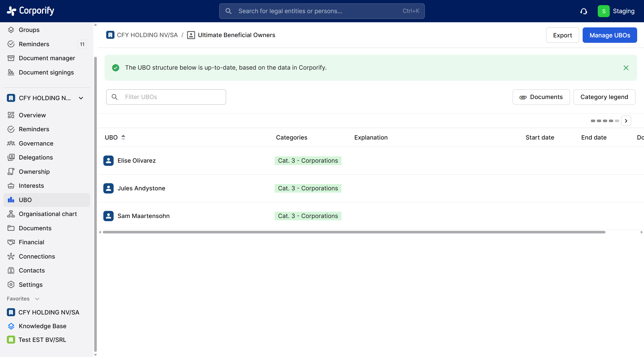Click the Export button

coord(562,35)
